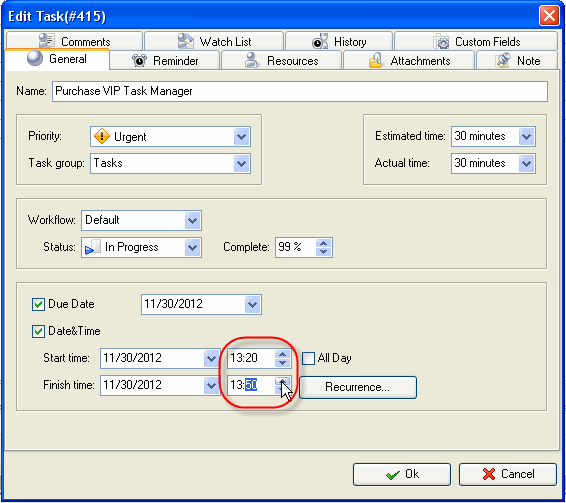The image size is (566, 503).
Task: Open the Attachments tab
Action: click(x=409, y=60)
